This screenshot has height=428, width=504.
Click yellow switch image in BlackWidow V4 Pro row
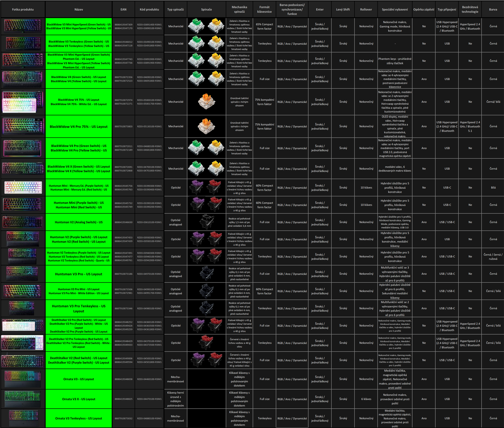(x=216, y=148)
